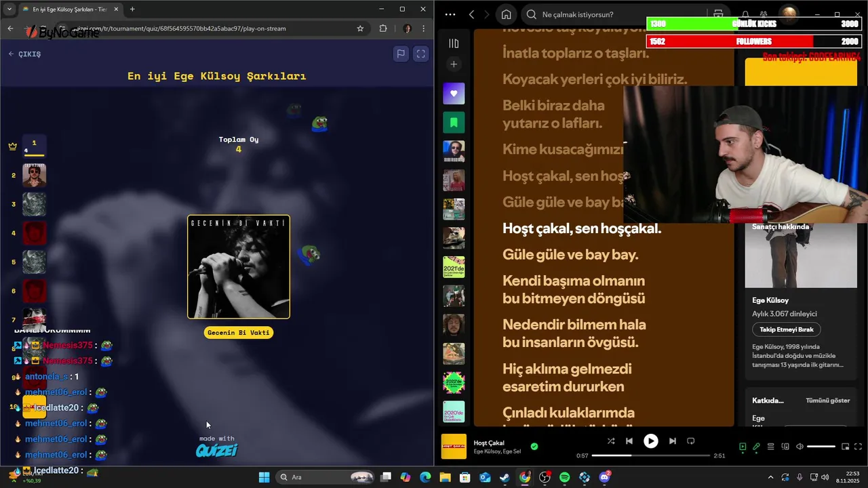The image size is (868, 488).
Task: Open Spotify mini player icon
Action: tap(845, 447)
